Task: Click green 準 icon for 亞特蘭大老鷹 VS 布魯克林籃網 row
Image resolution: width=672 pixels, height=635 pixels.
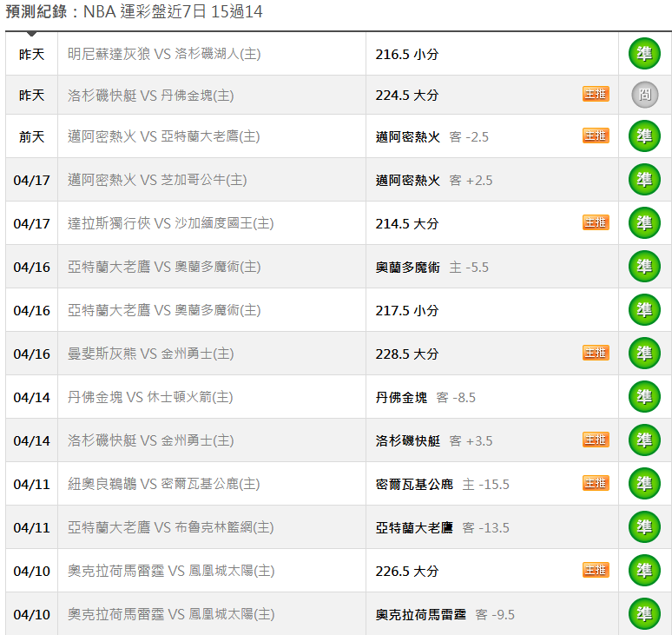Action: tap(644, 527)
